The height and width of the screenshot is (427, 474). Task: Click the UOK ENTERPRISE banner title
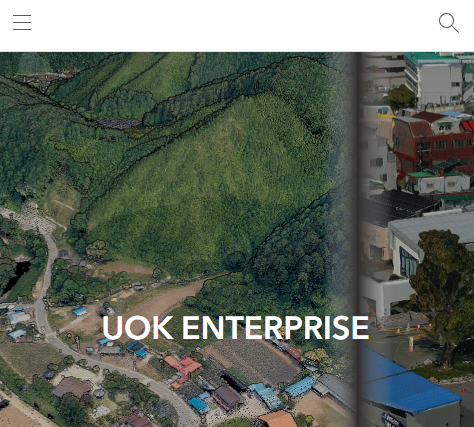(235, 328)
